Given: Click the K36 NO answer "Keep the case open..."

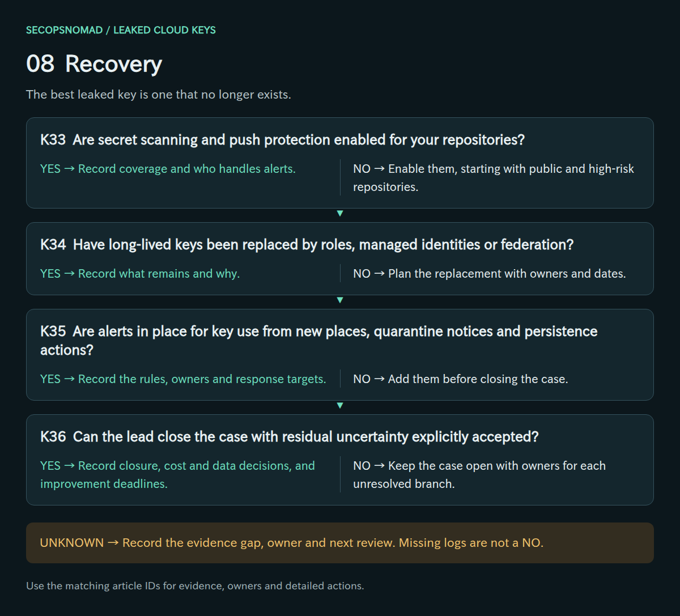Looking at the screenshot, I should point(479,475).
